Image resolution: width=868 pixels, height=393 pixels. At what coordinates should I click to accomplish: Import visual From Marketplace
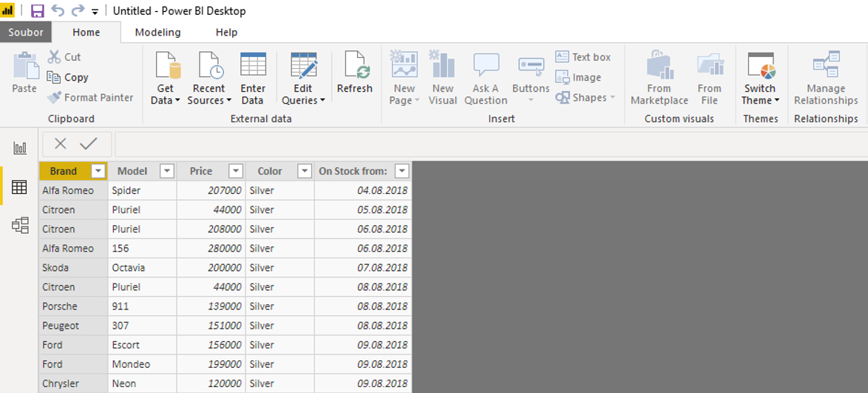click(659, 78)
